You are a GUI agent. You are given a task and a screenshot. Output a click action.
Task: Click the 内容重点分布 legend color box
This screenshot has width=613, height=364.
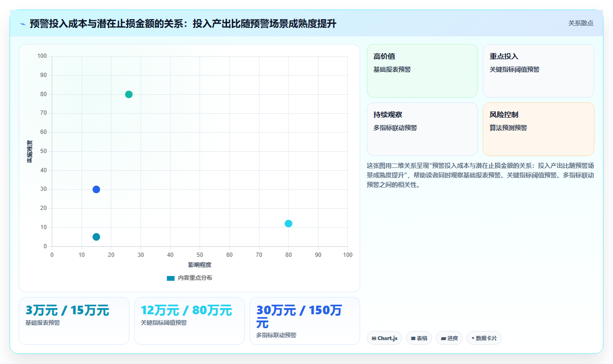[x=170, y=278]
